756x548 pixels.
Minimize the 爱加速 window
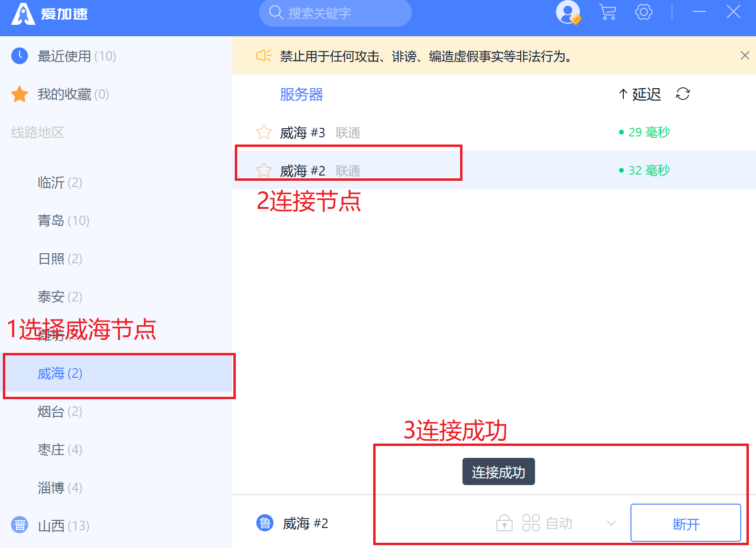click(699, 12)
